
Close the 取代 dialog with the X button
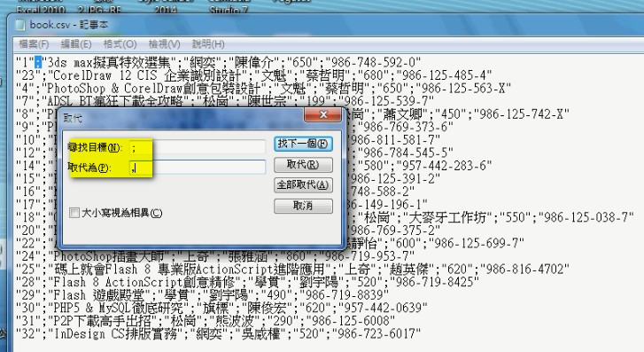click(x=322, y=114)
